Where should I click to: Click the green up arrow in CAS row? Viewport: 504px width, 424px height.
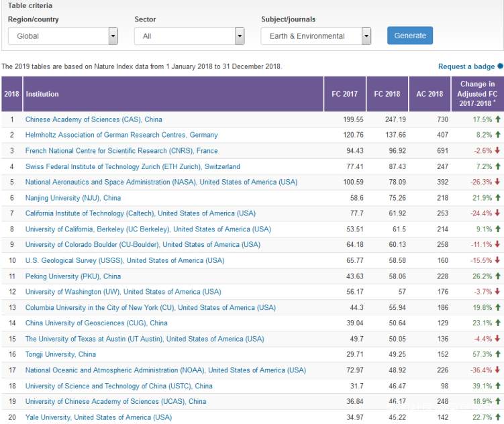(498, 119)
